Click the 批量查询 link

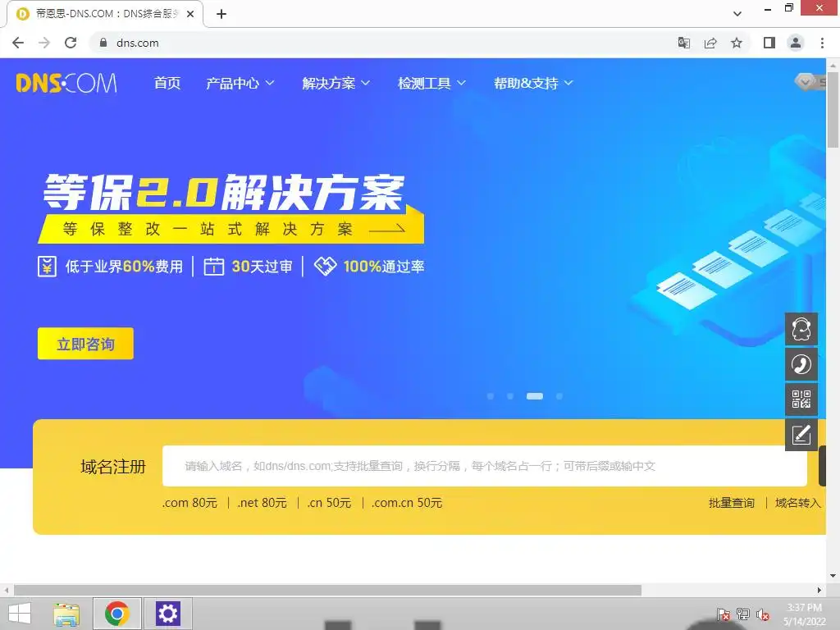click(x=731, y=503)
